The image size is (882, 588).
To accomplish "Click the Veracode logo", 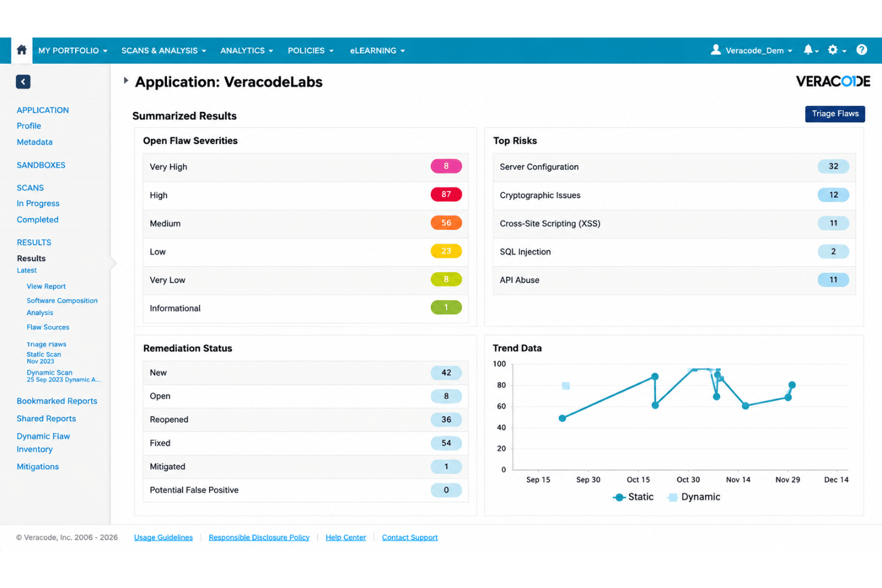I will [833, 82].
